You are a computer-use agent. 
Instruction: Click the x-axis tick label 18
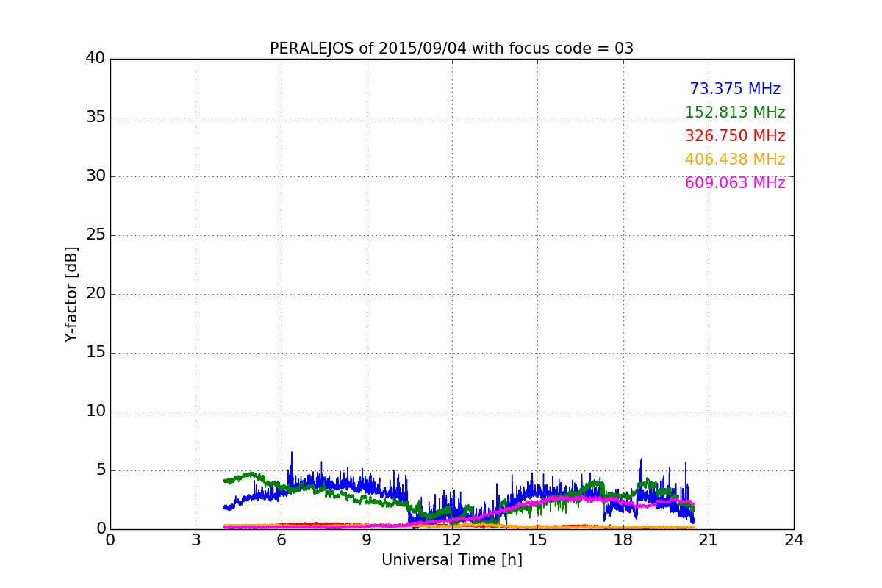pos(623,539)
